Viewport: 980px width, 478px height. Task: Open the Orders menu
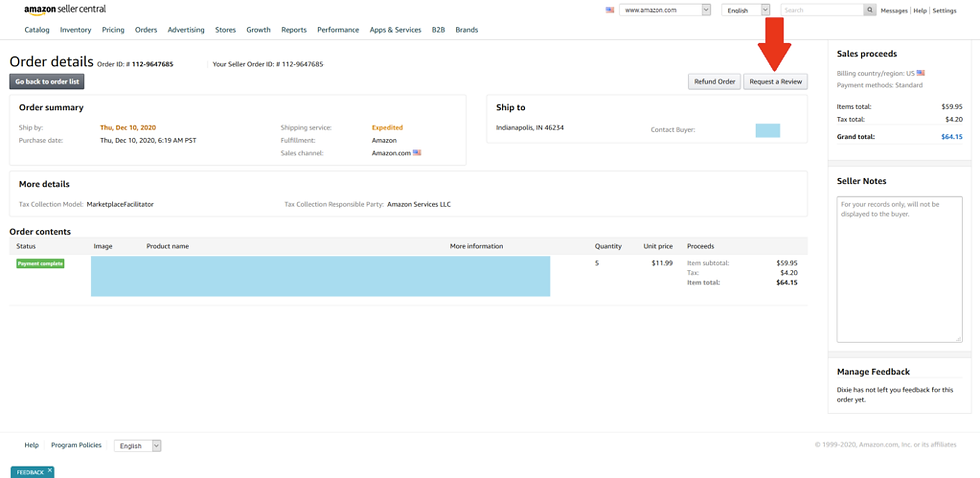click(x=146, y=29)
